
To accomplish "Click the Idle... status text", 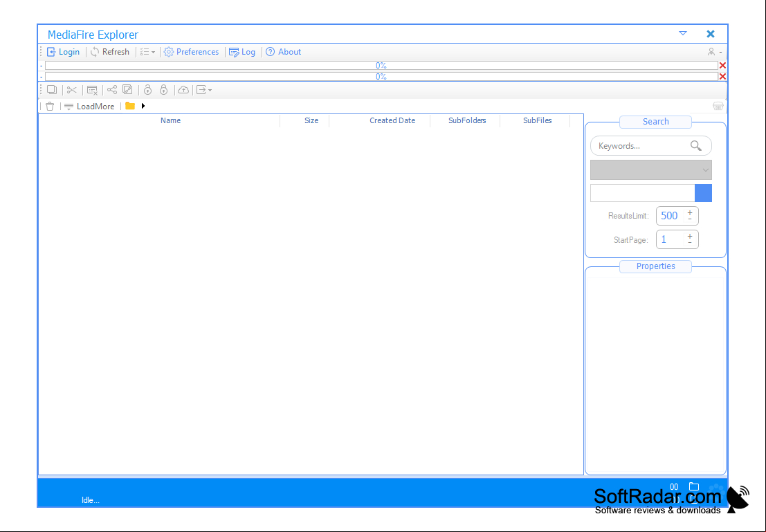I will [x=91, y=500].
